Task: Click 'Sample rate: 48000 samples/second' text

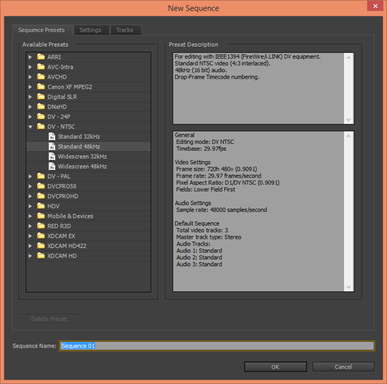Action: pos(222,210)
